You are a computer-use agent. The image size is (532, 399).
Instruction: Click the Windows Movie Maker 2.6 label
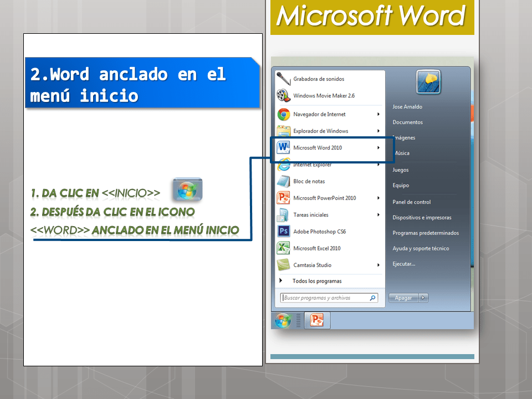tap(324, 96)
